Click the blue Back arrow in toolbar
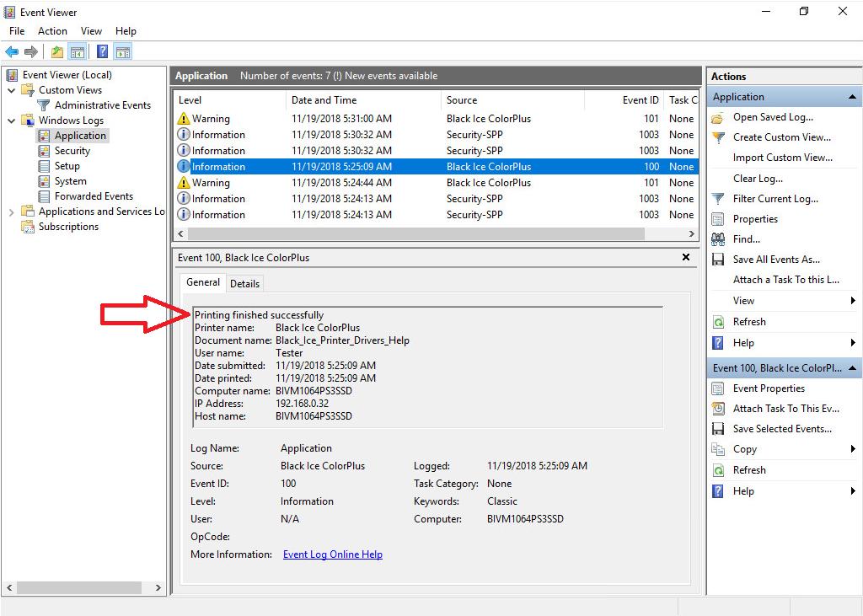Screen dimensions: 863x616 (12, 52)
